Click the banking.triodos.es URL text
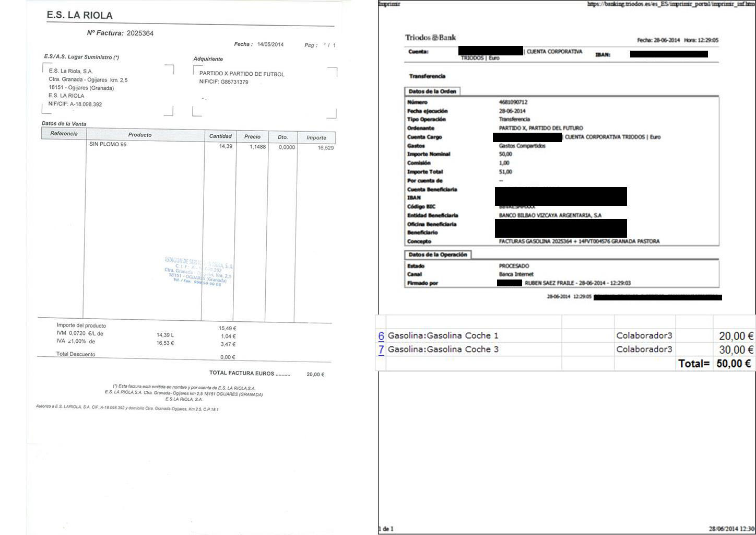Screen dimensions: 756x535 point(670,4)
